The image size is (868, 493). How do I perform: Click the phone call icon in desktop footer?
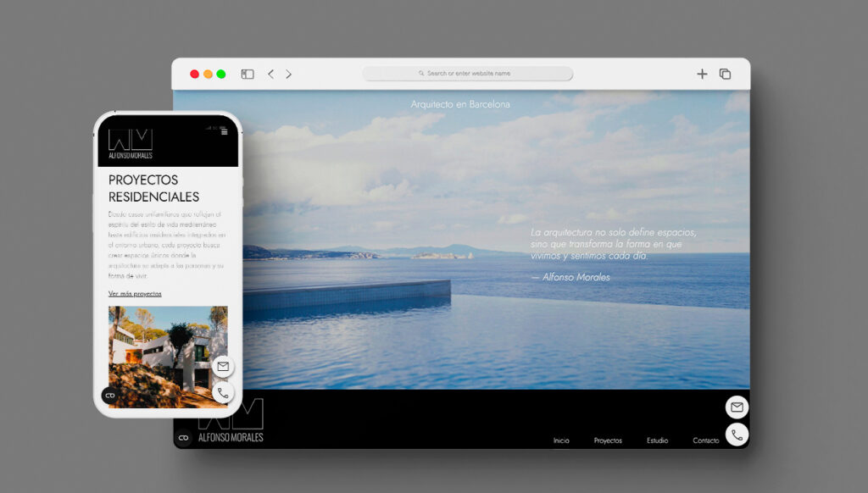pyautogui.click(x=737, y=435)
